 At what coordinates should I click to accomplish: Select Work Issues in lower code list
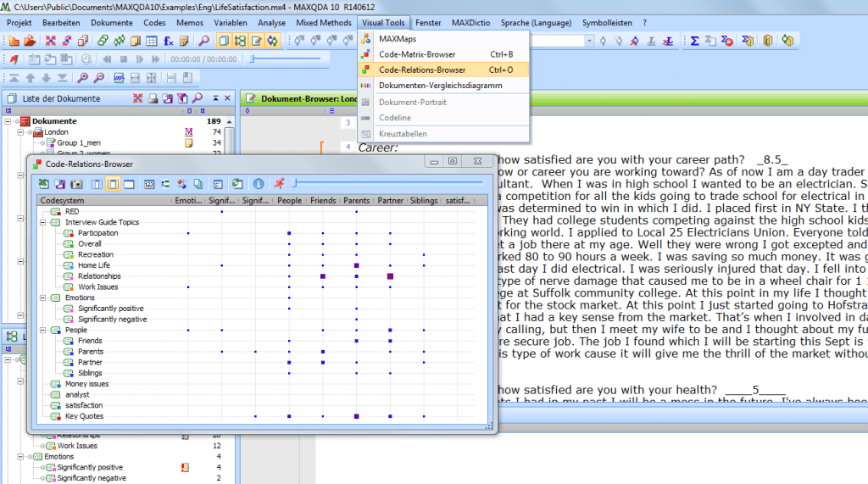pyautogui.click(x=77, y=446)
